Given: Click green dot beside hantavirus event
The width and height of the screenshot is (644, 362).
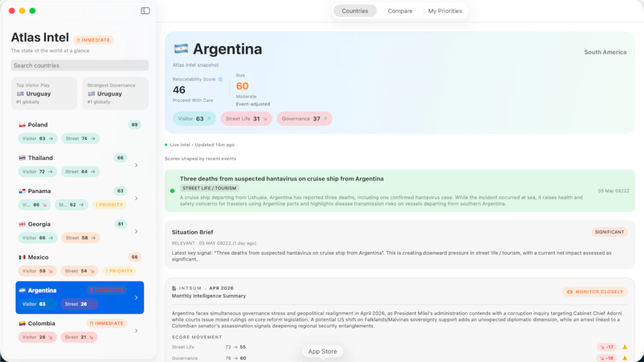Looking at the screenshot, I should (172, 191).
